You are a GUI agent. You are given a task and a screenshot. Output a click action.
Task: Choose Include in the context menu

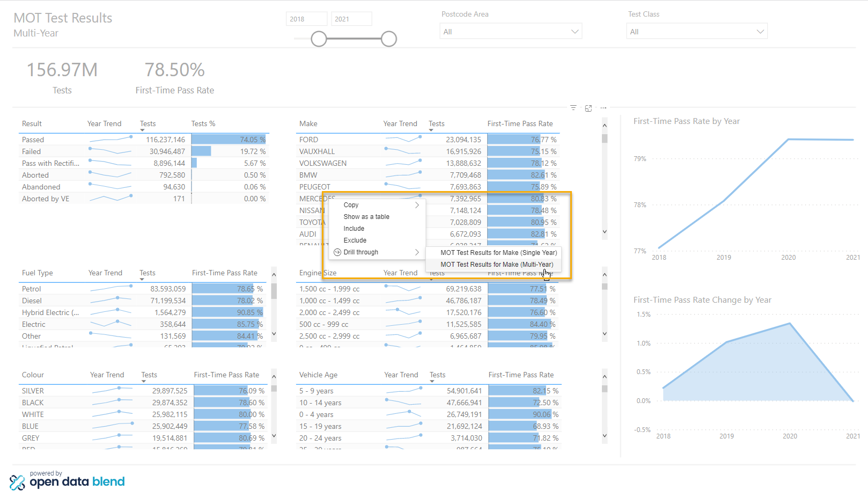[x=377, y=229]
